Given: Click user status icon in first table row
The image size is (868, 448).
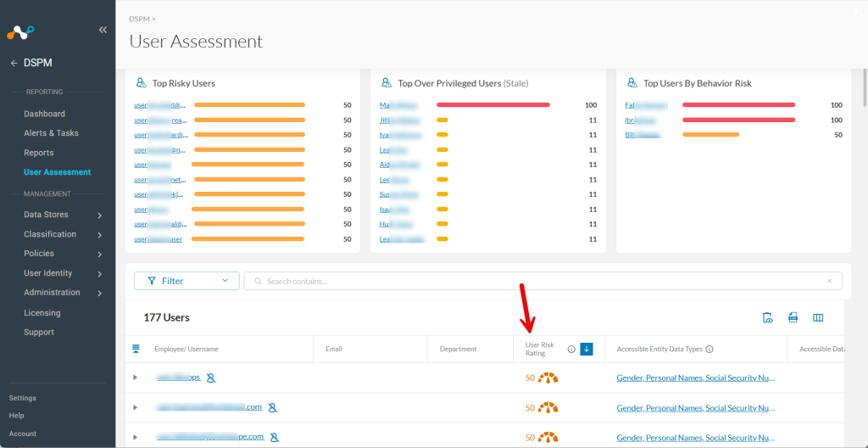Looking at the screenshot, I should point(210,378).
